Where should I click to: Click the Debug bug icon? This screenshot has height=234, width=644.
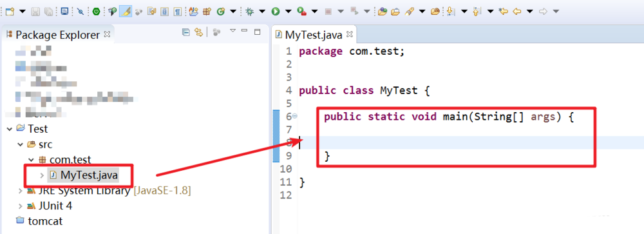click(x=249, y=12)
